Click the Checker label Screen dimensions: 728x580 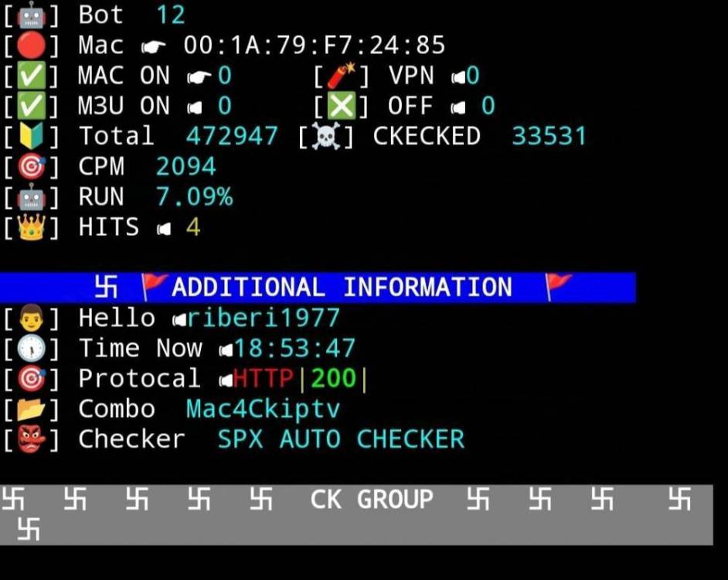[132, 439]
